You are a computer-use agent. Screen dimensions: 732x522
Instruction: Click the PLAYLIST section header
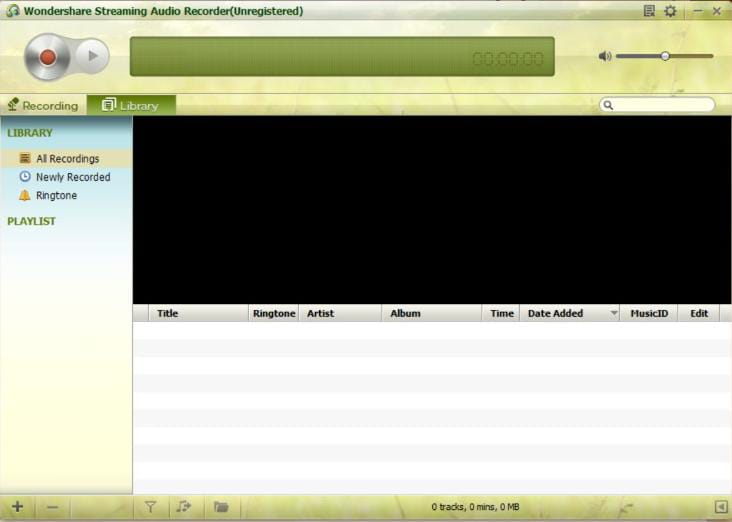tap(31, 221)
